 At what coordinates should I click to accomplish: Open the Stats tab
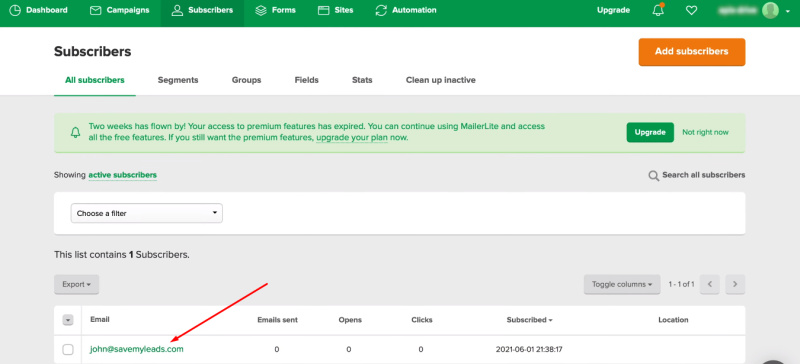[362, 80]
